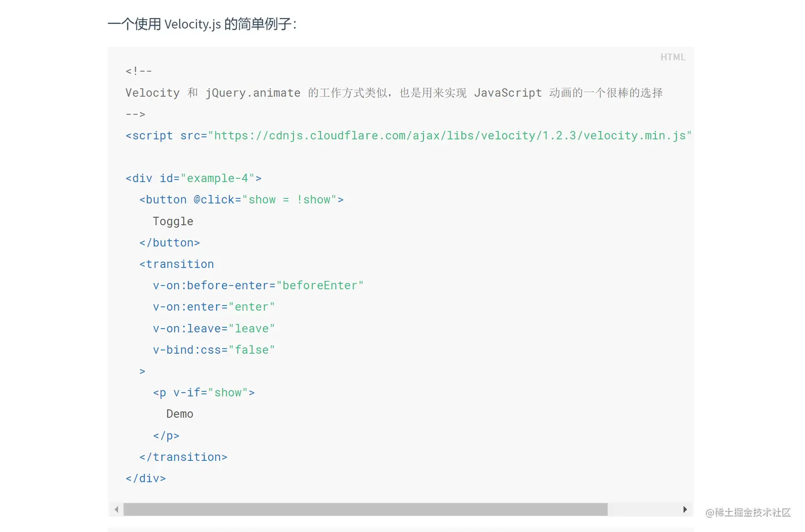Click the button @click code line
805x532 pixels.
pyautogui.click(x=241, y=200)
